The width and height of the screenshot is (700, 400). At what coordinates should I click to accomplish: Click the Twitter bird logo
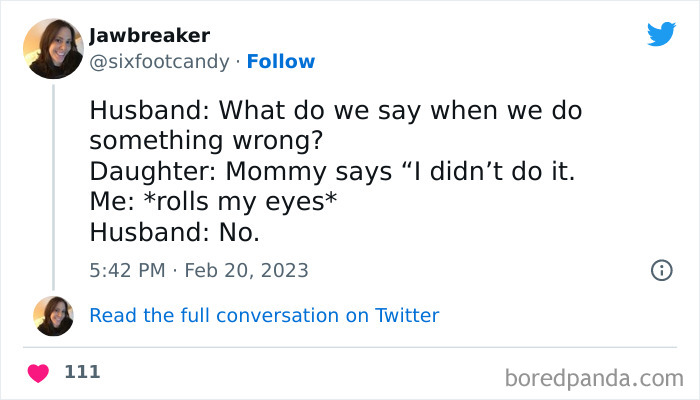661,35
